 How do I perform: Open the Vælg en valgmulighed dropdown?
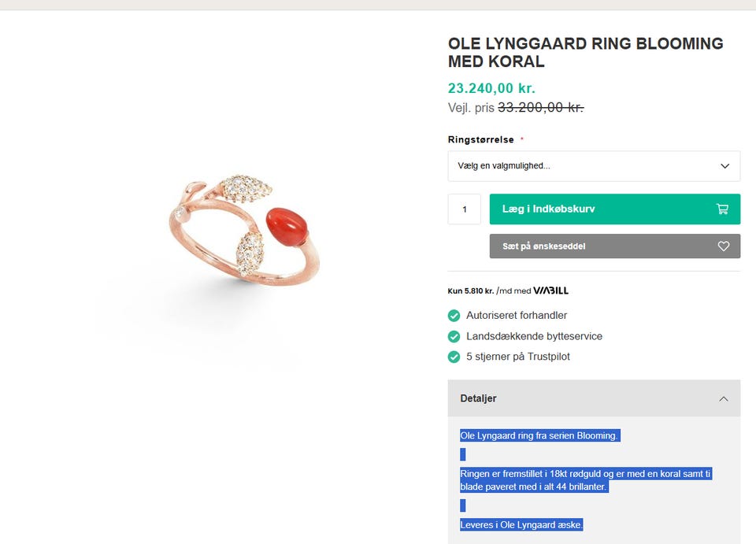[594, 166]
